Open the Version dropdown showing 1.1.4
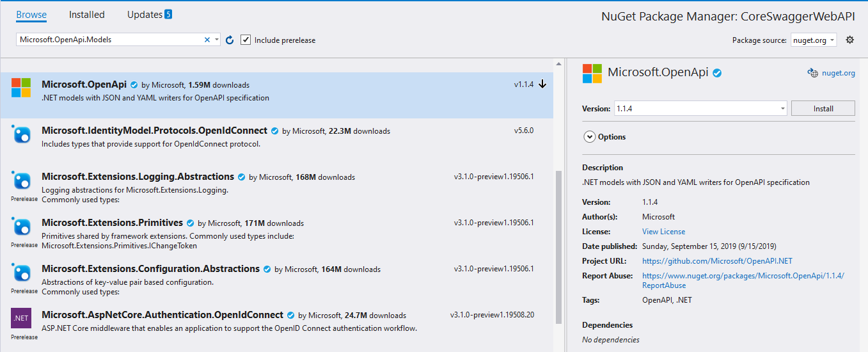This screenshot has height=352, width=868. [x=700, y=109]
